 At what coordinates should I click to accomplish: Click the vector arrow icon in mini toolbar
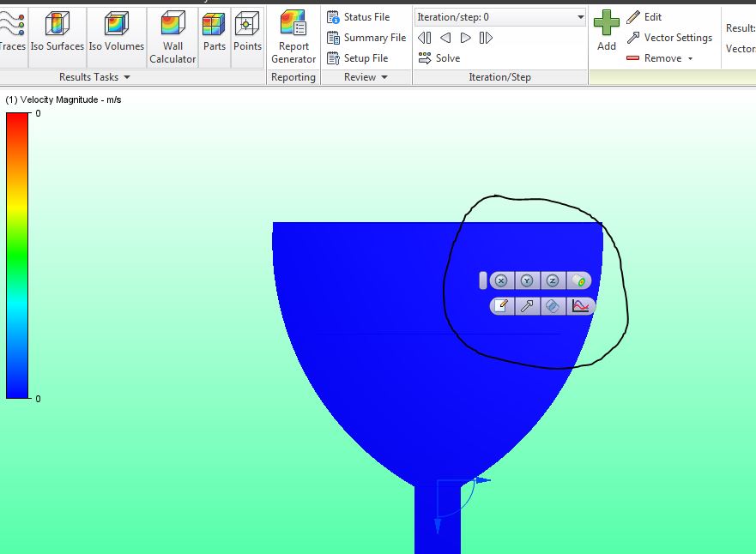tap(527, 306)
